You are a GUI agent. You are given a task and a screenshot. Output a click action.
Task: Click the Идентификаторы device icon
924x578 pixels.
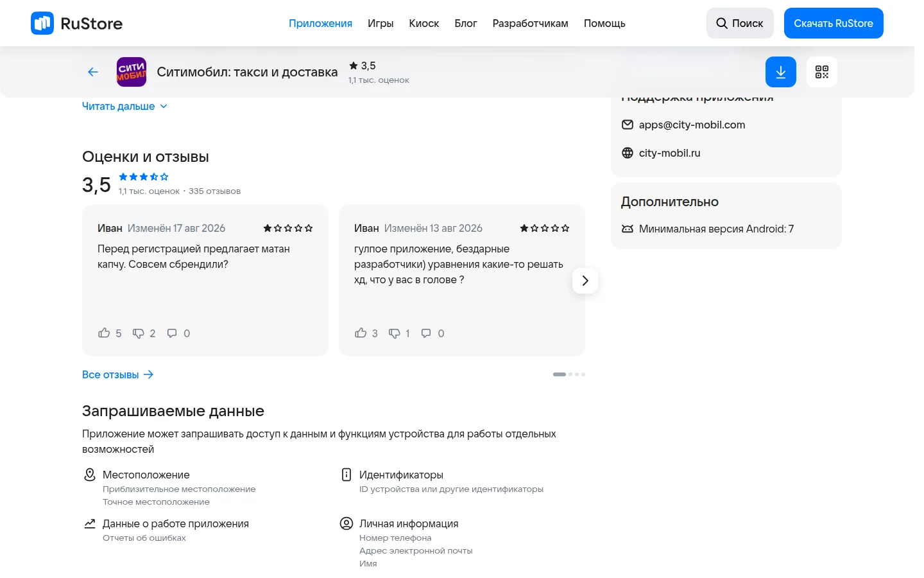coord(346,475)
